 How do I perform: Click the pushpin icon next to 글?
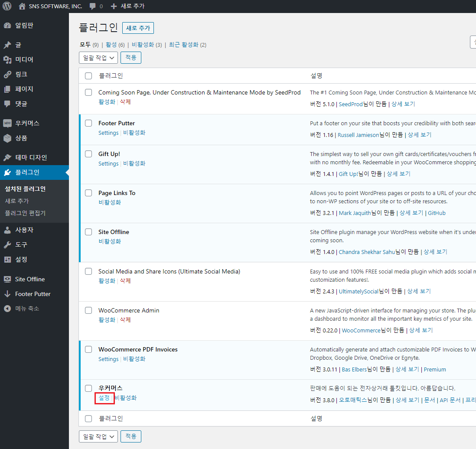[7, 45]
